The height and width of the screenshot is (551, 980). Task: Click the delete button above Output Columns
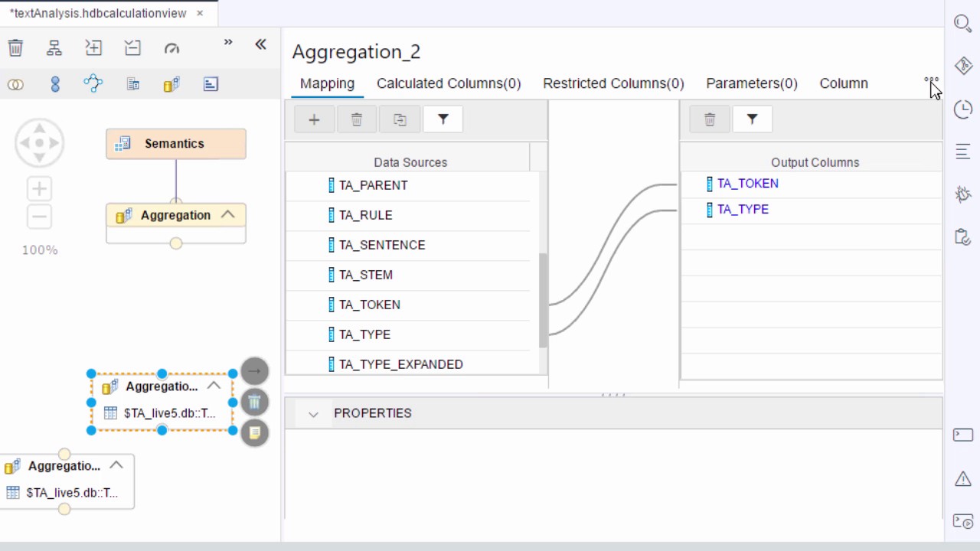tap(710, 119)
